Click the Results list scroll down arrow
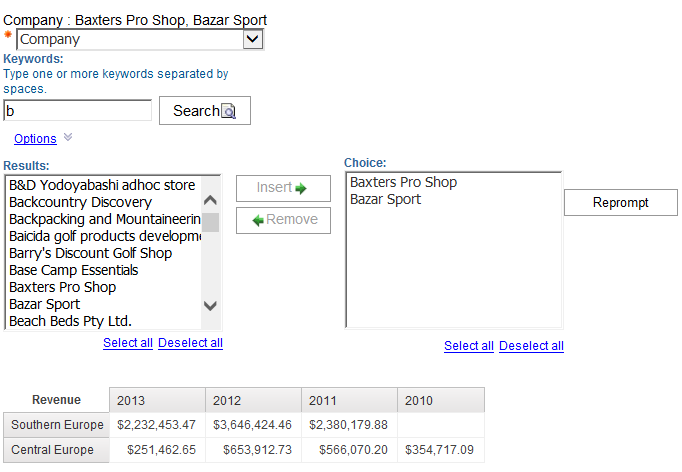 click(211, 306)
